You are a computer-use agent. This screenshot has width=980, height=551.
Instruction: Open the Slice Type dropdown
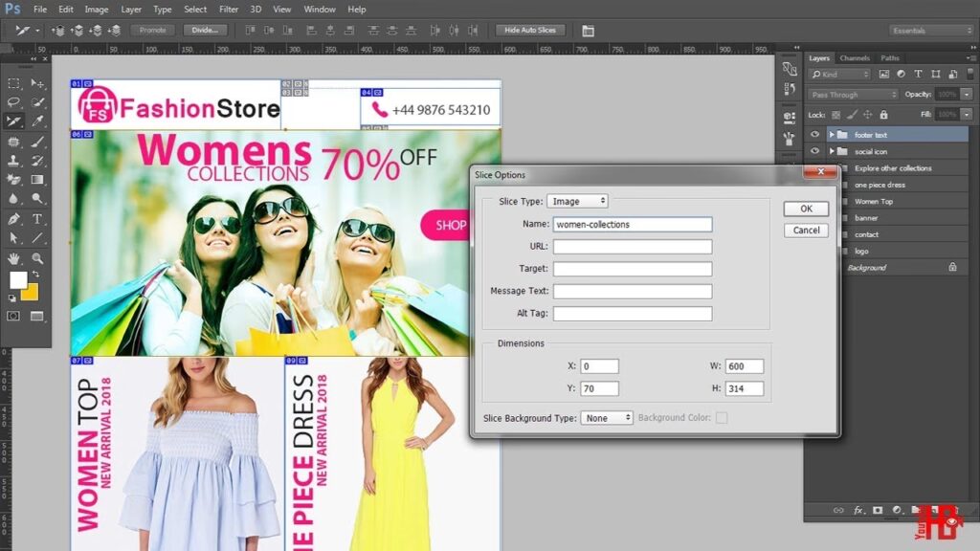577,202
